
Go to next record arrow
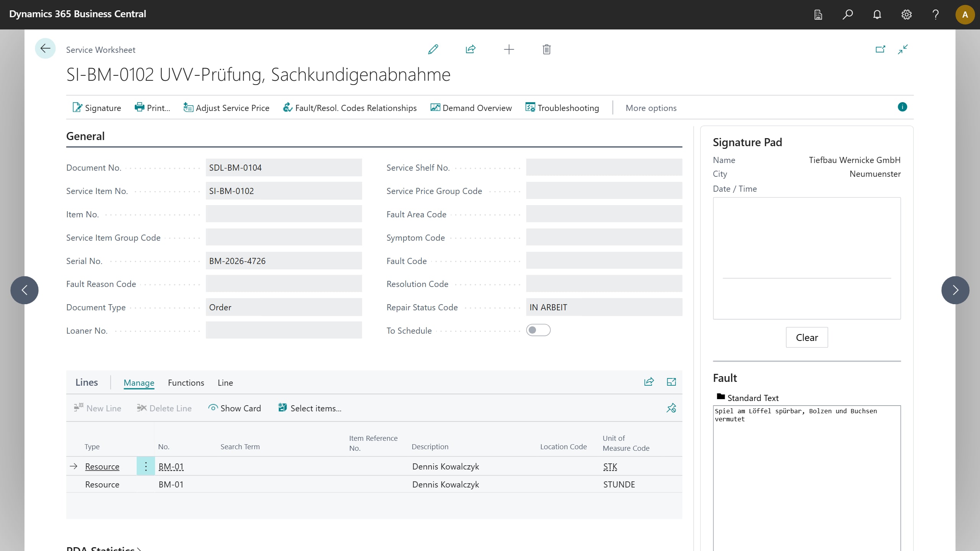tap(955, 290)
